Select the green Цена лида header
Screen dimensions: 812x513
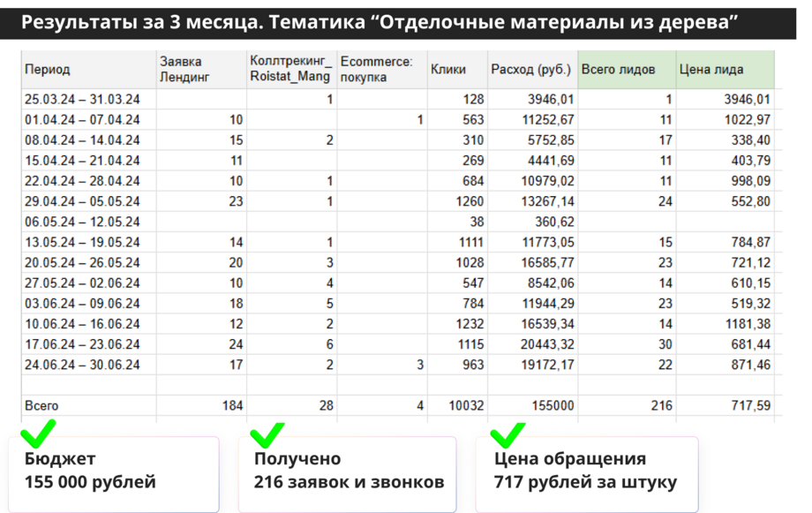pyautogui.click(x=725, y=70)
